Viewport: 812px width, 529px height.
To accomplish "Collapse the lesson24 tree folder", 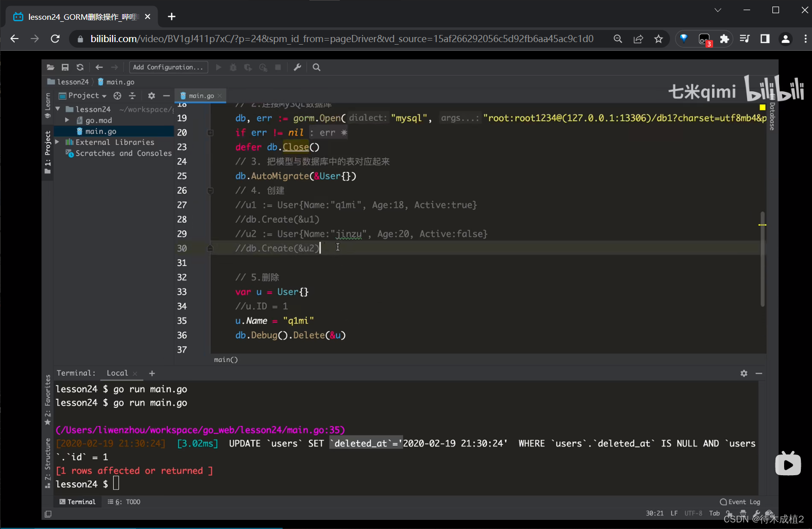I will click(58, 109).
